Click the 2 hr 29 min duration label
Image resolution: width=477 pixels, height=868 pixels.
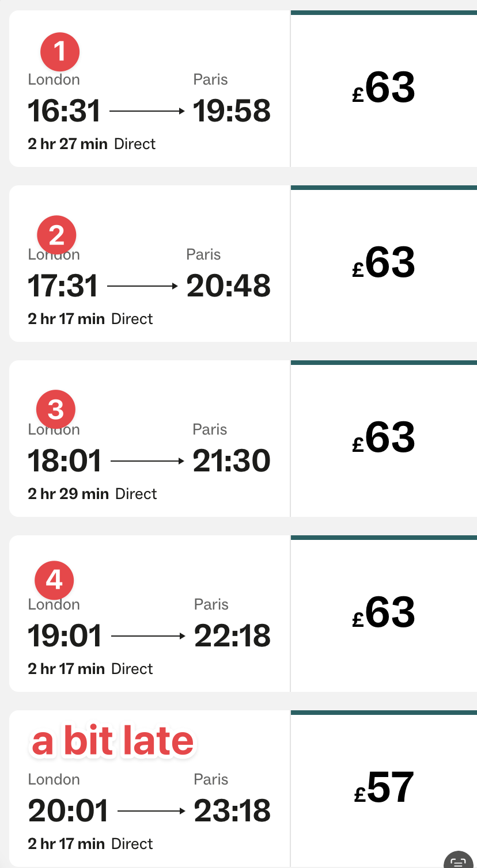point(69,494)
